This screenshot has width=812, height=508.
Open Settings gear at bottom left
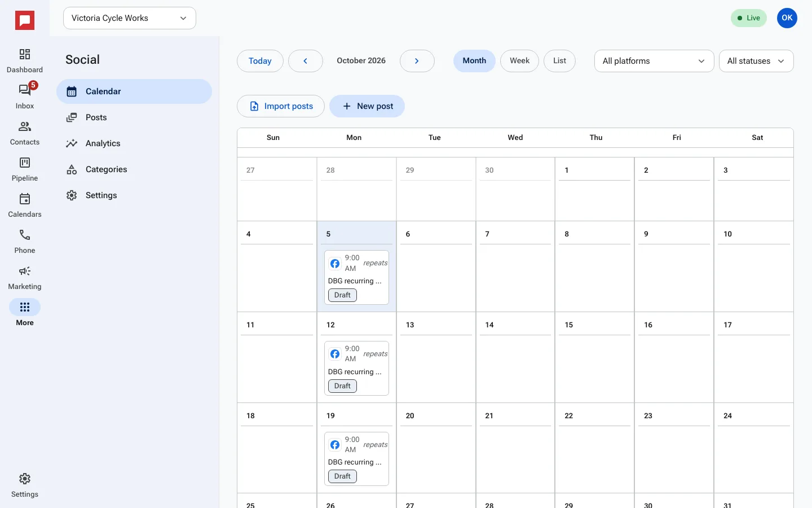25,485
